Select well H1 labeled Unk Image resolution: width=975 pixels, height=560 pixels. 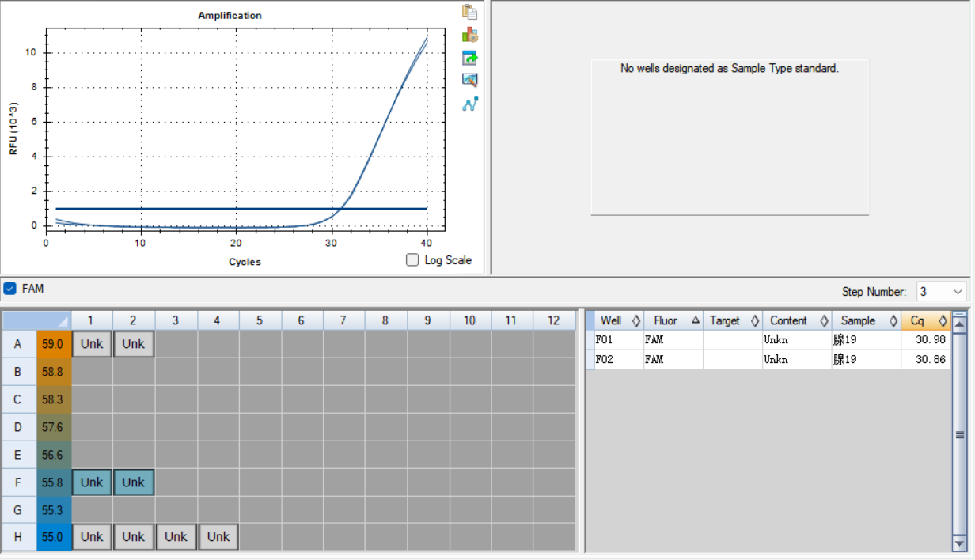(92, 536)
